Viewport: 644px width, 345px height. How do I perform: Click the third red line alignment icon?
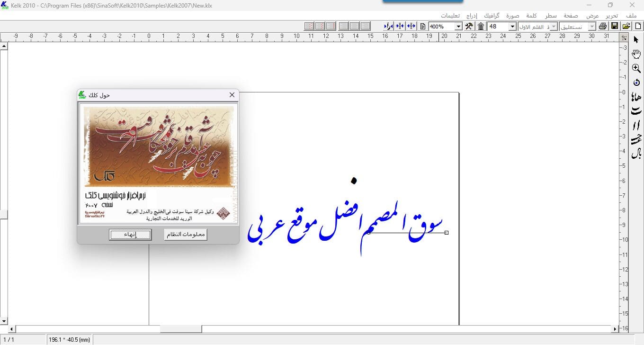[331, 26]
